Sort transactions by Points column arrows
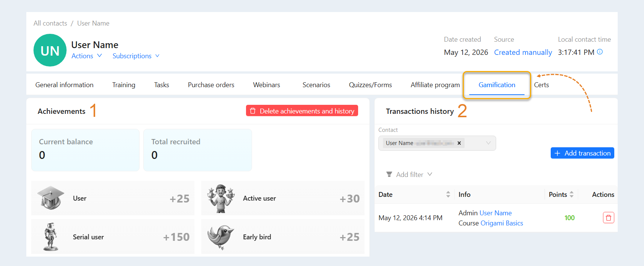644x266 pixels. pos(571,194)
